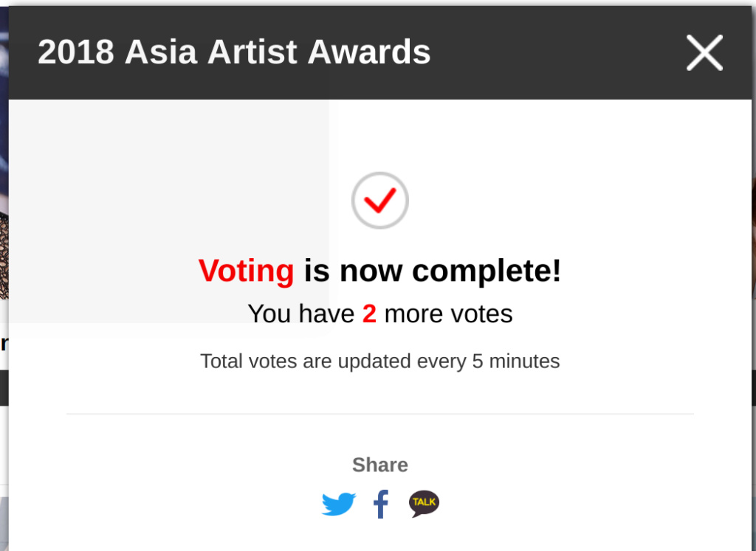
Task: Click 'Total votes are updated every 5 minutes'
Action: pos(380,361)
